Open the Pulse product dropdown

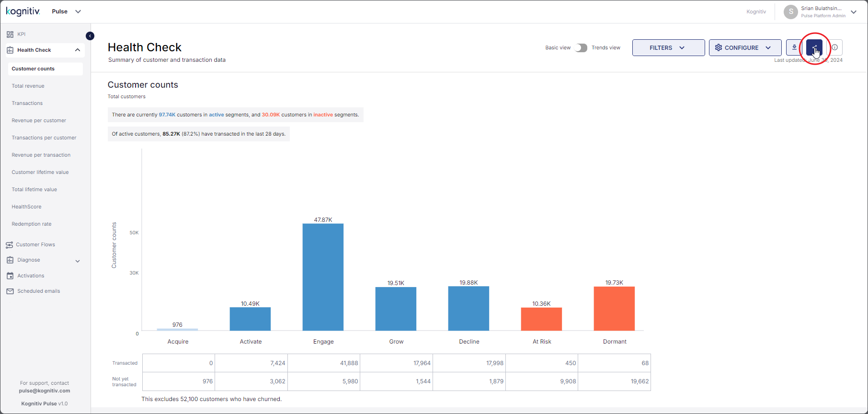tap(67, 11)
